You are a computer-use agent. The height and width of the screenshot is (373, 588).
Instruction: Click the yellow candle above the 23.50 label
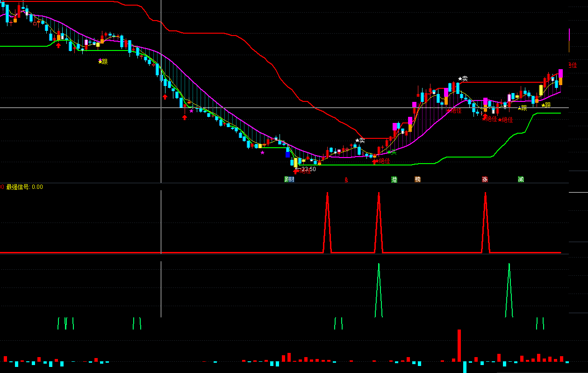(x=295, y=163)
